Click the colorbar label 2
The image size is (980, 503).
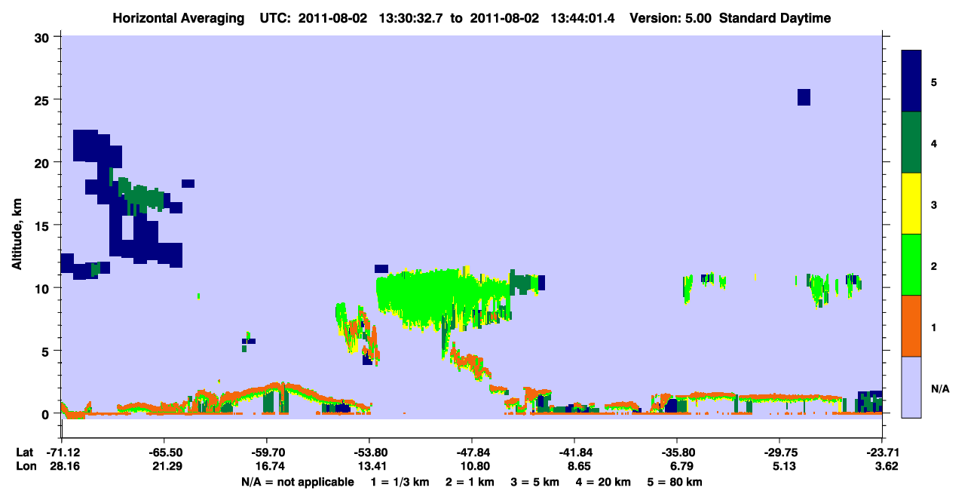pyautogui.click(x=933, y=265)
